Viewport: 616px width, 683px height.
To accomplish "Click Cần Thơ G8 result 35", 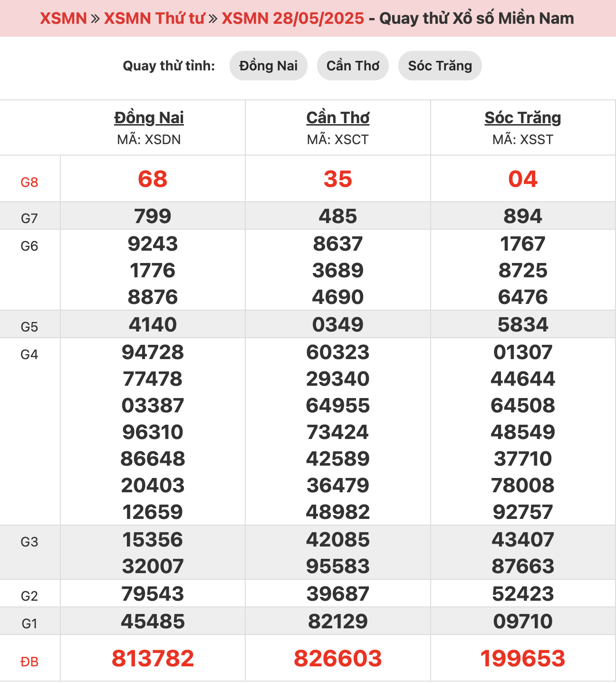I will point(338,179).
